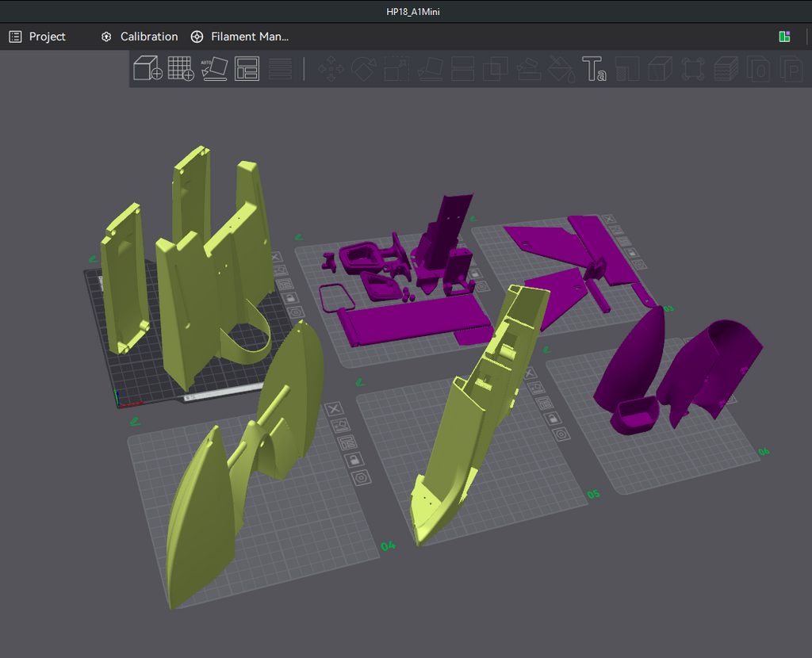Screen dimensions: 812x658
Task: Remove plate 04 using its X icon
Action: point(334,409)
